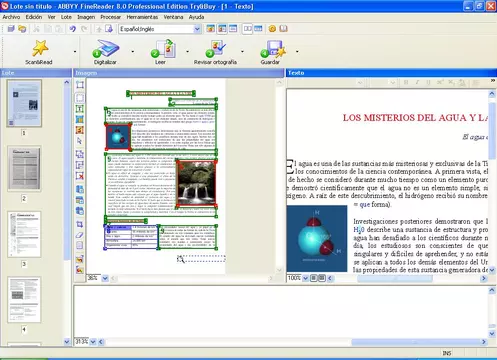Screen dimensions: 497x360
Task: Select page 2 thumbnail in Lote panel
Action: [24, 168]
